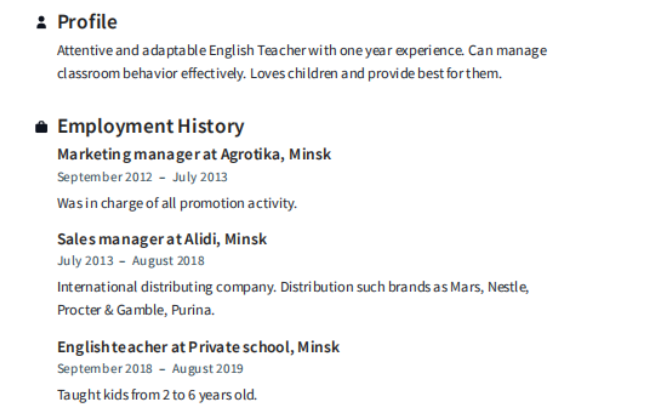Select the 'Marketing manager at Agrotika, Minsk' title

194,154
